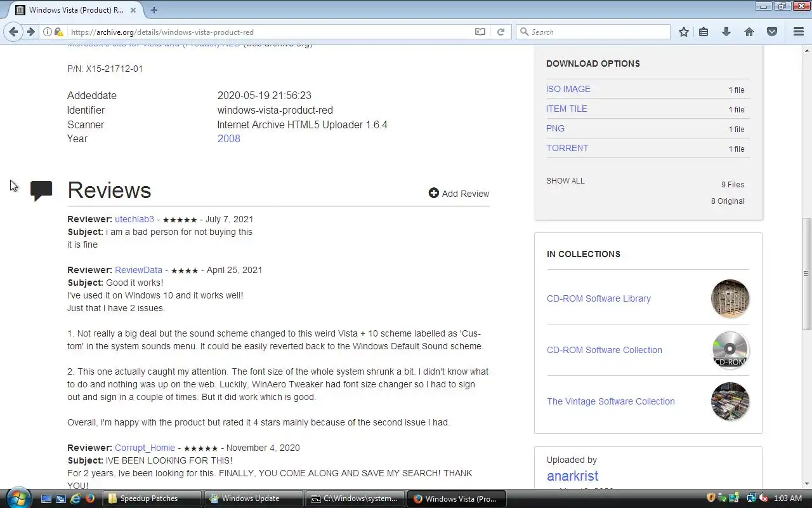Click Vintage Software Collection thumbnail image
This screenshot has height=508, width=812.
[x=730, y=401]
